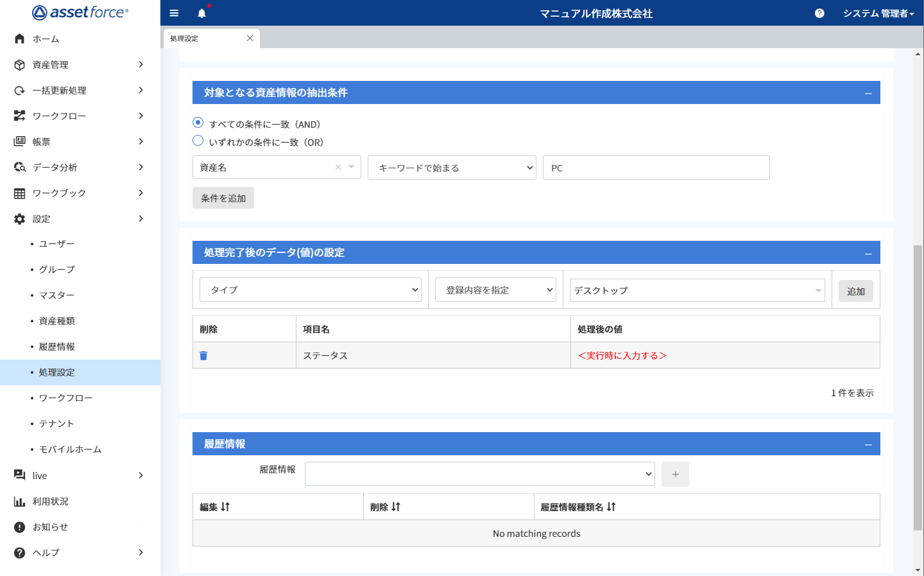This screenshot has height=576, width=924.
Task: Click the ホーム house icon
Action: 20,39
